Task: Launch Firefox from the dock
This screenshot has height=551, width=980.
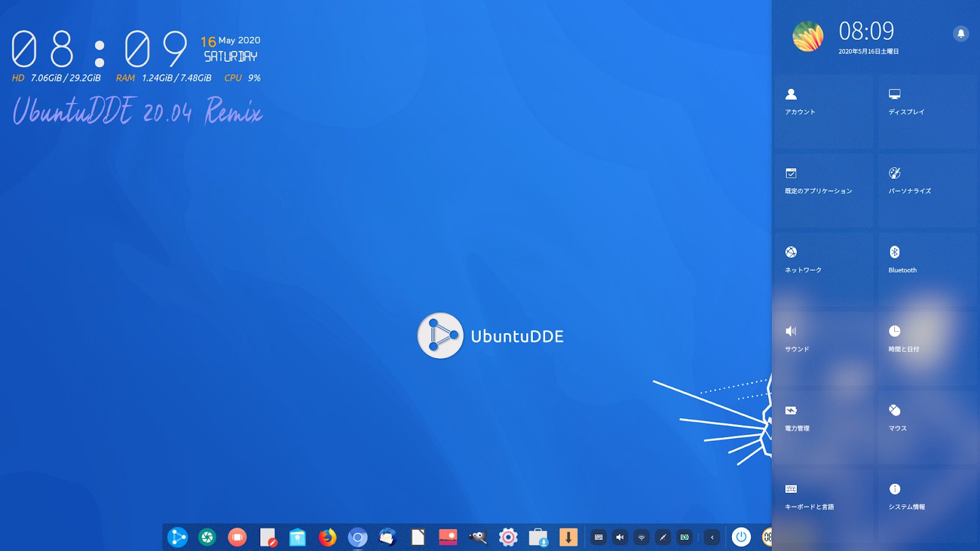Action: [x=328, y=538]
